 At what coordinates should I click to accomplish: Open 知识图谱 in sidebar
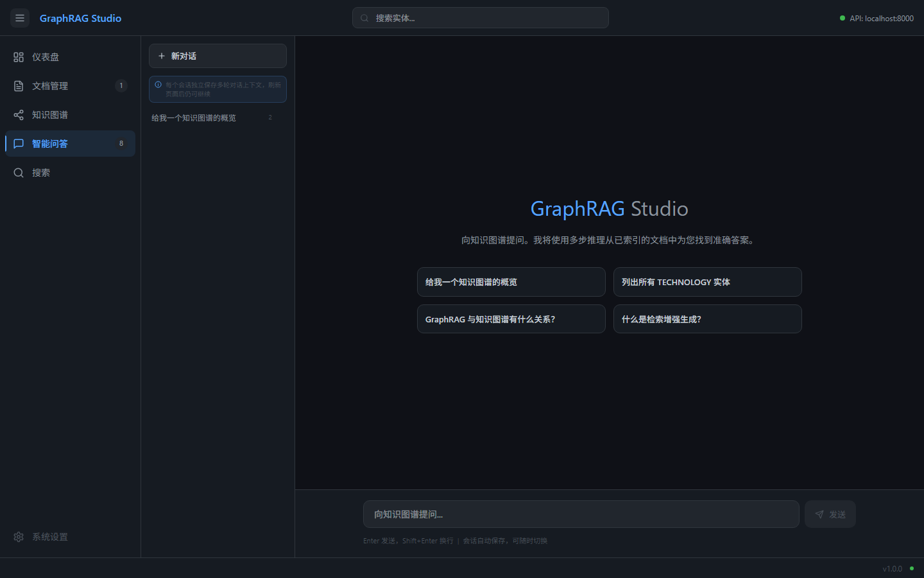[70, 114]
